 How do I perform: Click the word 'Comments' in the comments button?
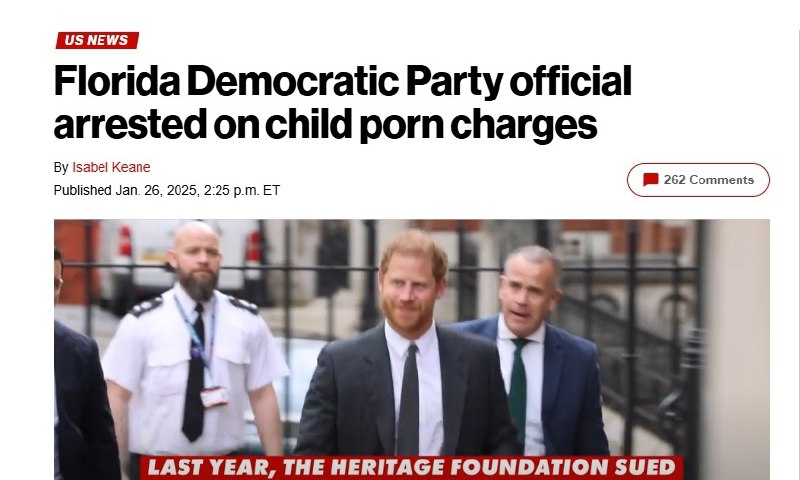click(x=721, y=180)
